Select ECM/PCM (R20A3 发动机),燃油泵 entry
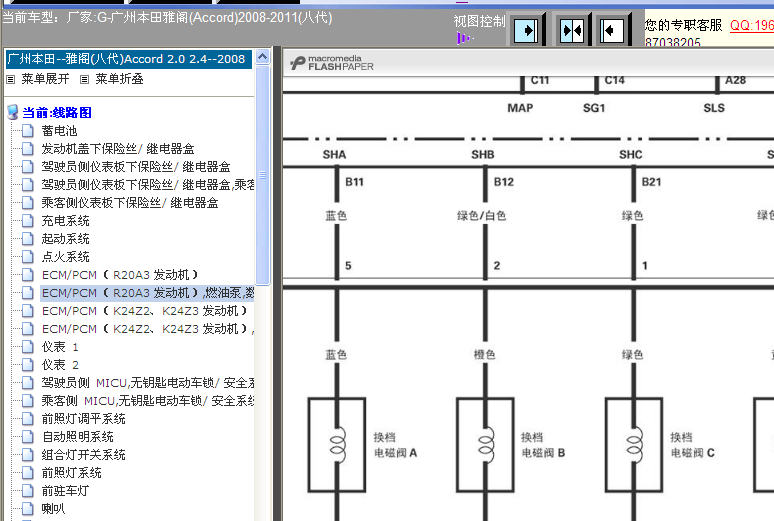The height and width of the screenshot is (521, 774). click(x=147, y=293)
